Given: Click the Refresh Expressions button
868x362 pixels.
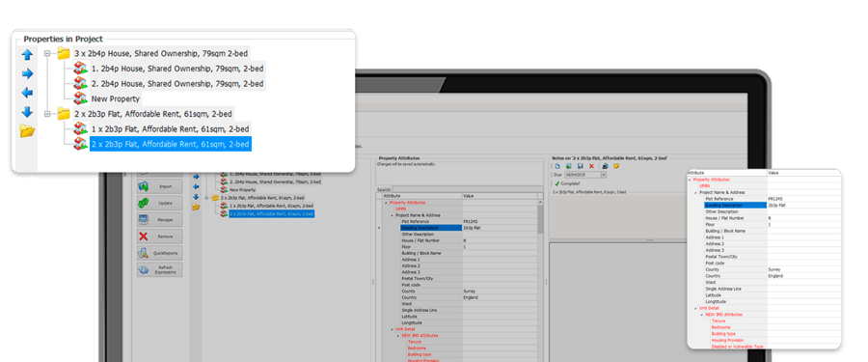Looking at the screenshot, I should 160,270.
